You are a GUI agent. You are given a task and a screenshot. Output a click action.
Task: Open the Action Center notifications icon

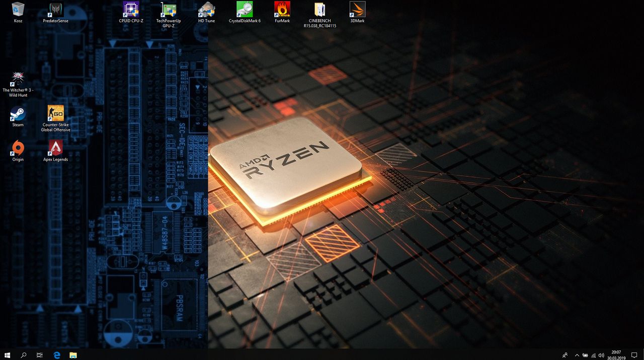634,355
